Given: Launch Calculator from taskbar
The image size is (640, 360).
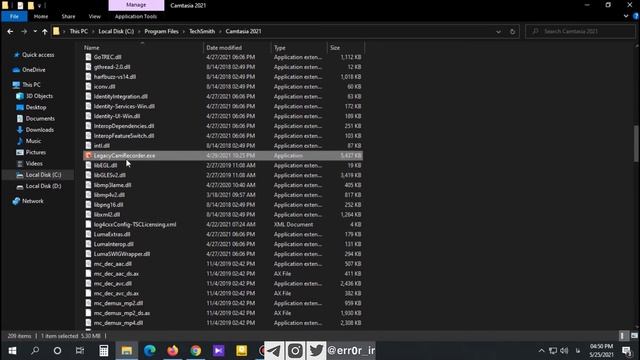Looking at the screenshot, I should 104,351.
